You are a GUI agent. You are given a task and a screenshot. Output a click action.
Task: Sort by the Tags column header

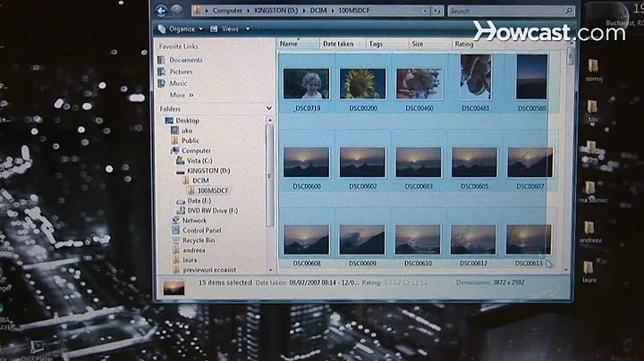click(387, 44)
